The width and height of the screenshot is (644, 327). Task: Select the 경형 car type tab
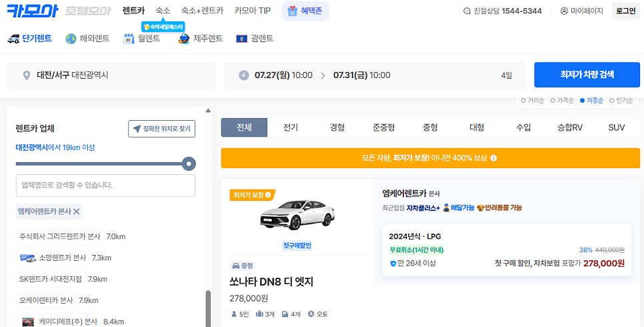click(337, 127)
